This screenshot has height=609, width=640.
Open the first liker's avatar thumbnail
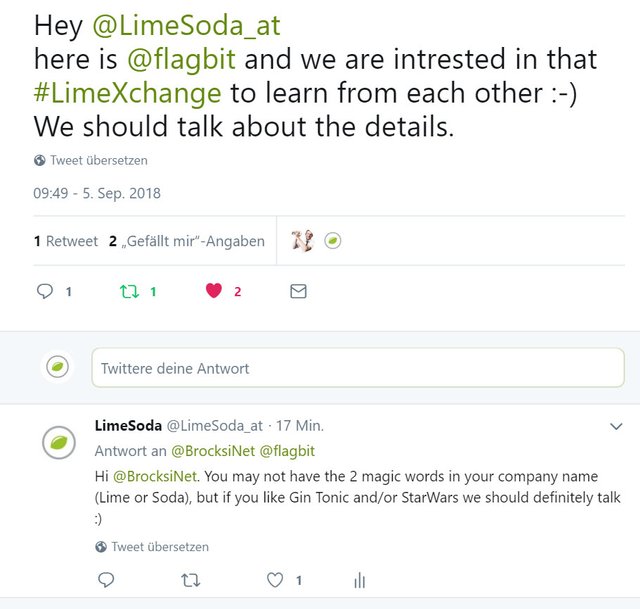(302, 241)
